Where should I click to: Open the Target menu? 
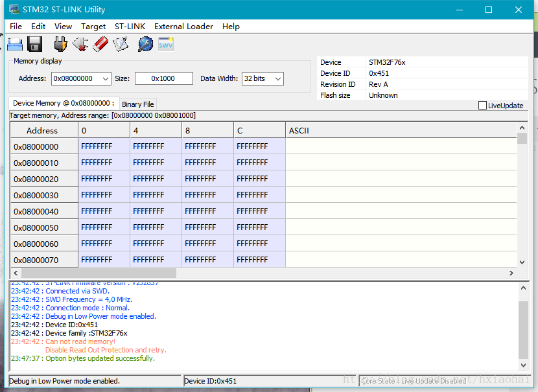[93, 27]
